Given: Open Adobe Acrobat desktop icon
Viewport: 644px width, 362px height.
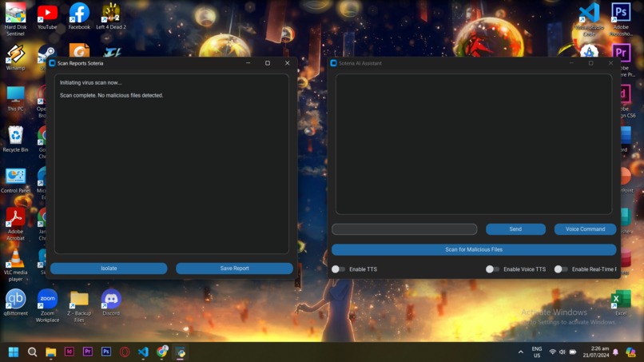Looking at the screenshot, I should pos(15,224).
